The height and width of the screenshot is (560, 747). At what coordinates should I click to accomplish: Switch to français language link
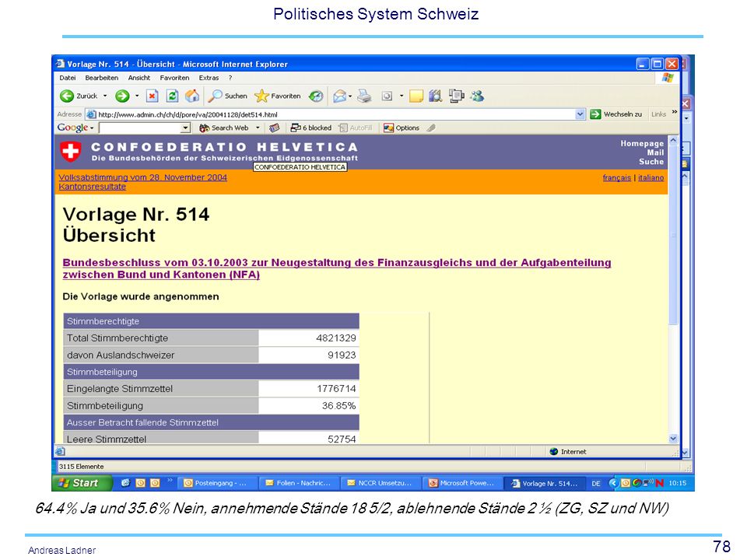click(617, 177)
